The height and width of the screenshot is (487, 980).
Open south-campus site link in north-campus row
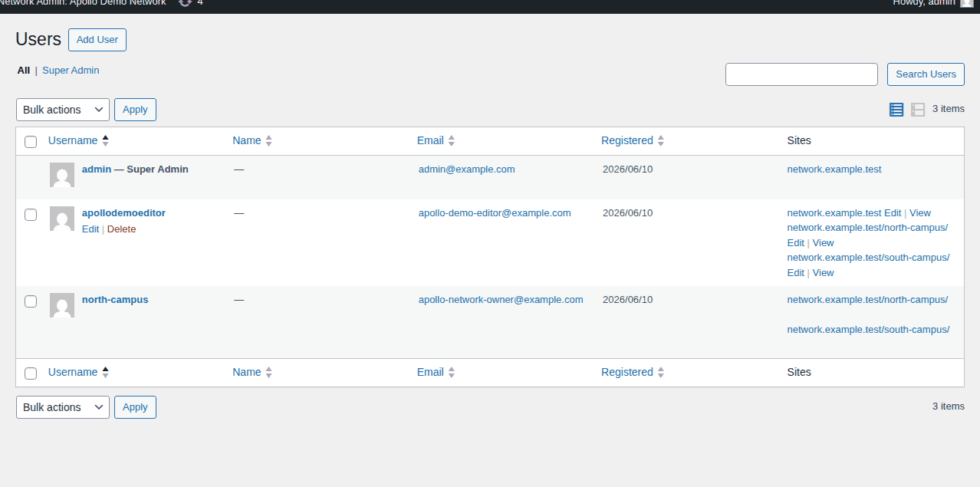tap(868, 330)
